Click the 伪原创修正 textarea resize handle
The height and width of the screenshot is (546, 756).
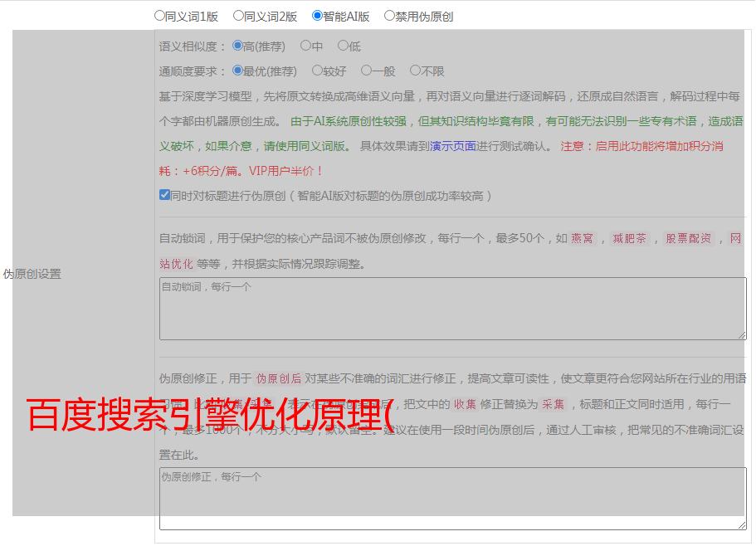tap(742, 525)
